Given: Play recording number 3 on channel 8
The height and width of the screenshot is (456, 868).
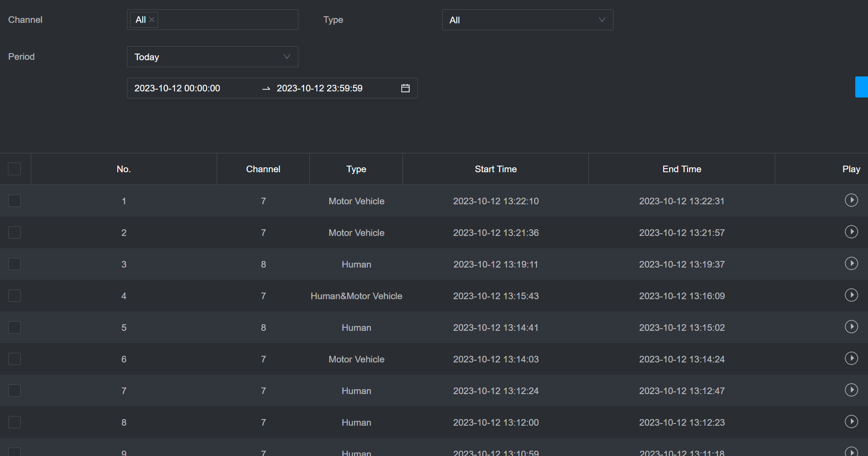Looking at the screenshot, I should click(x=851, y=264).
